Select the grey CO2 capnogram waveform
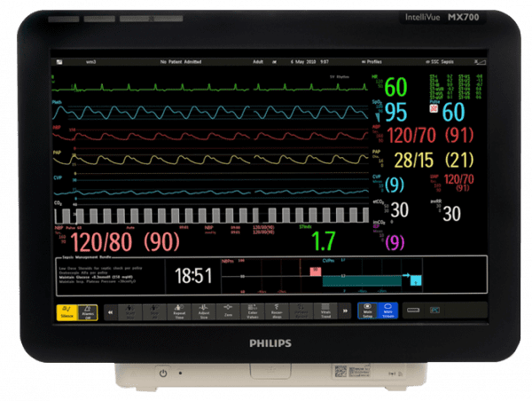The image size is (532, 401). (212, 216)
